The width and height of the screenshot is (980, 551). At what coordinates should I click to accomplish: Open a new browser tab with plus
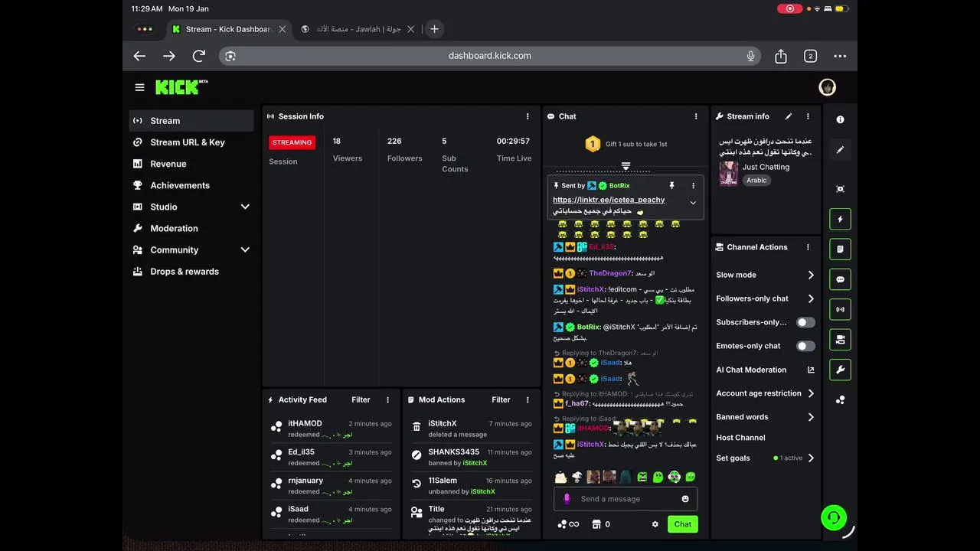tap(434, 29)
